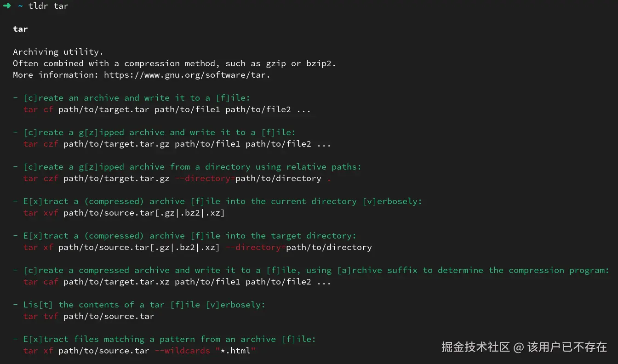Click the GNU tar documentation URL
The image size is (618, 364).
(187, 75)
